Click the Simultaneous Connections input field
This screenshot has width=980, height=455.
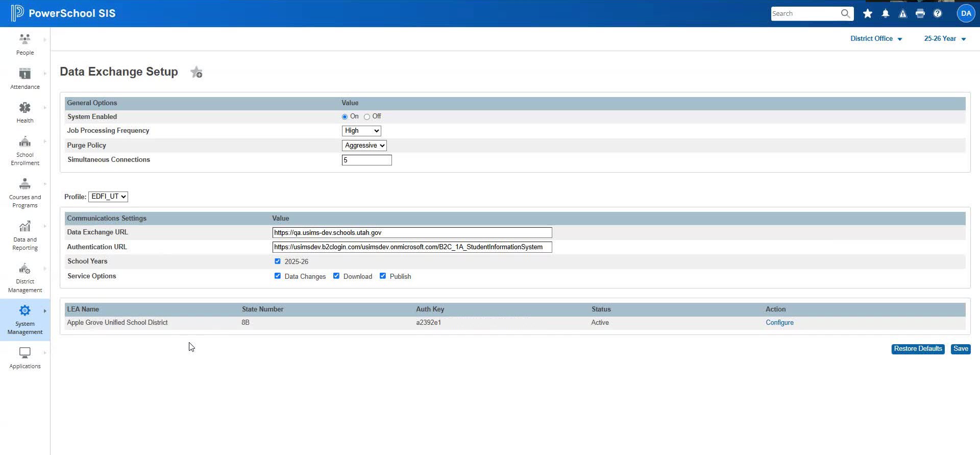[x=366, y=160]
